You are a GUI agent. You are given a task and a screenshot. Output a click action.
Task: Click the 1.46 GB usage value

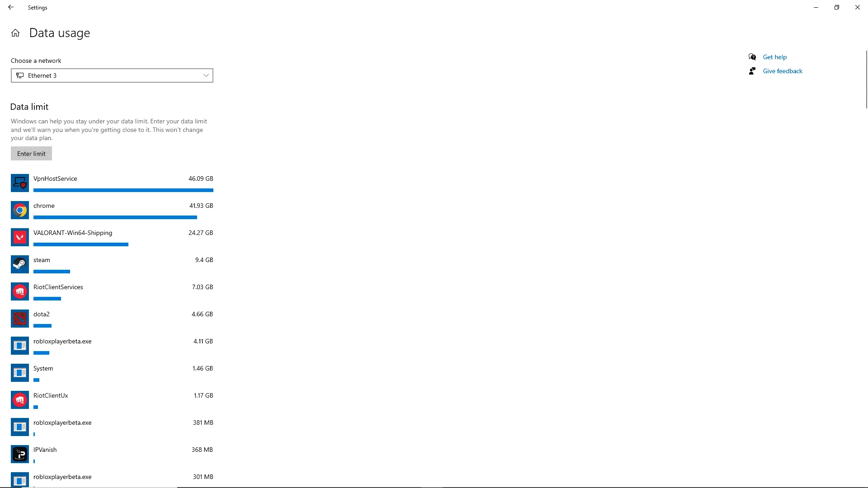pos(203,368)
